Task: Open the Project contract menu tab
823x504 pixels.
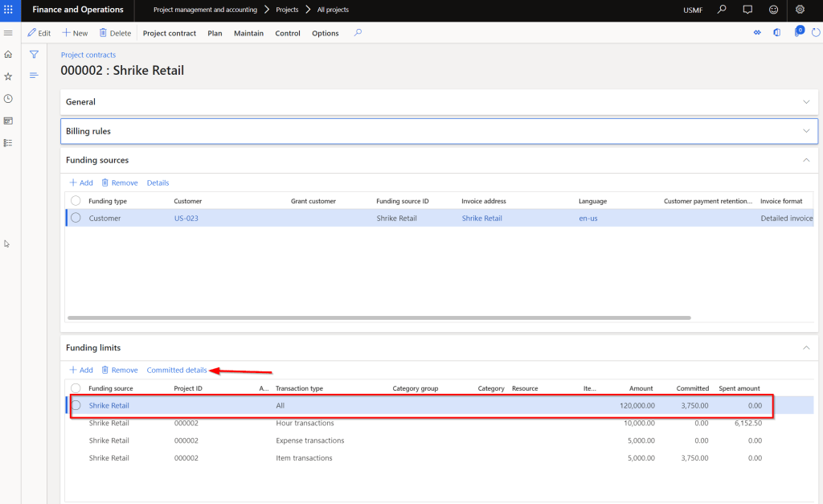Action: (170, 34)
